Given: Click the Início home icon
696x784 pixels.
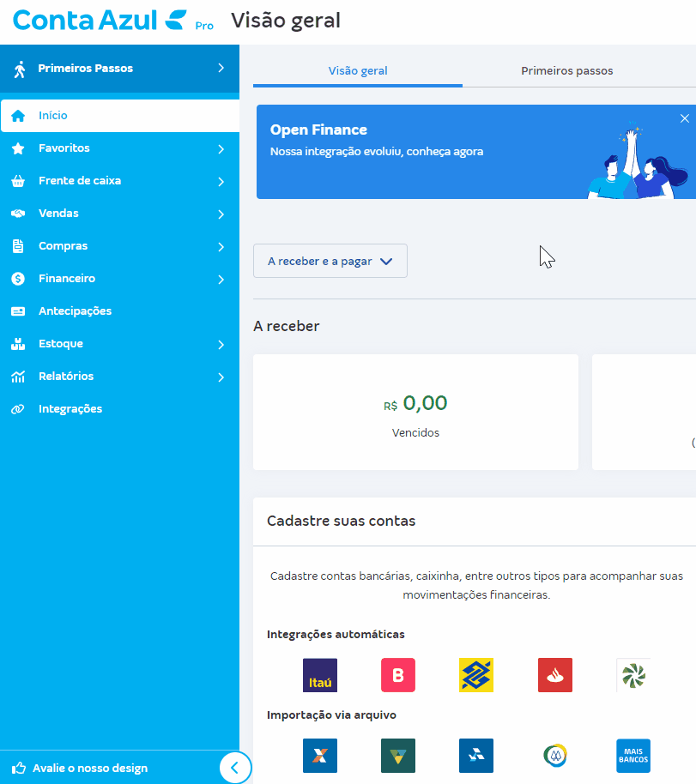Looking at the screenshot, I should point(18,116).
